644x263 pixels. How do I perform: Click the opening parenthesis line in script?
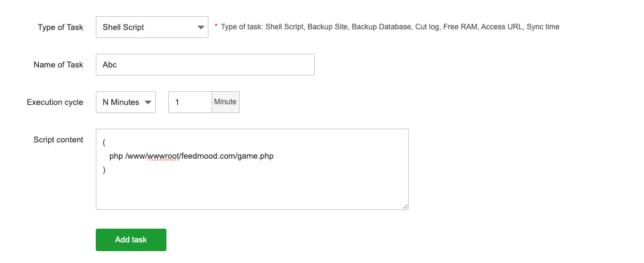pyautogui.click(x=104, y=143)
